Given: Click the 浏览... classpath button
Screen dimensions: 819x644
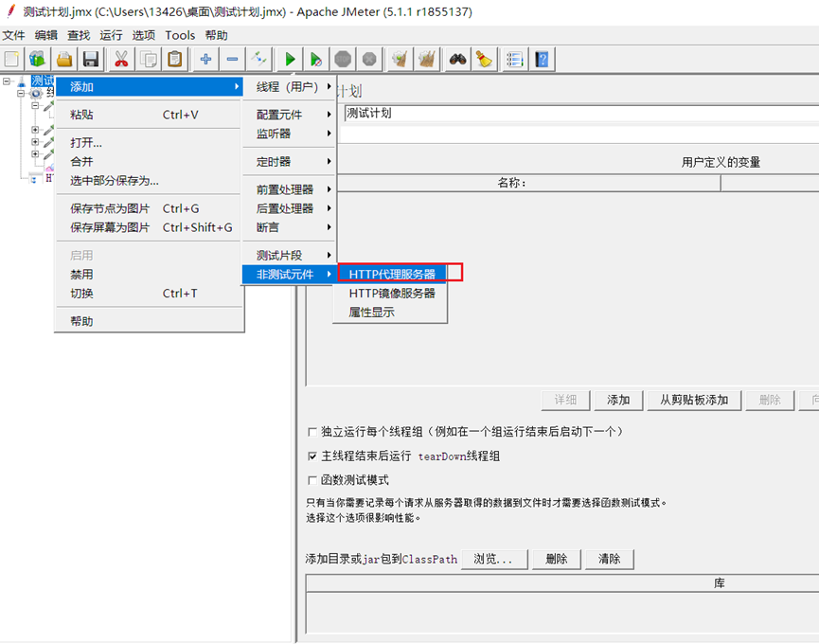Looking at the screenshot, I should (x=494, y=559).
